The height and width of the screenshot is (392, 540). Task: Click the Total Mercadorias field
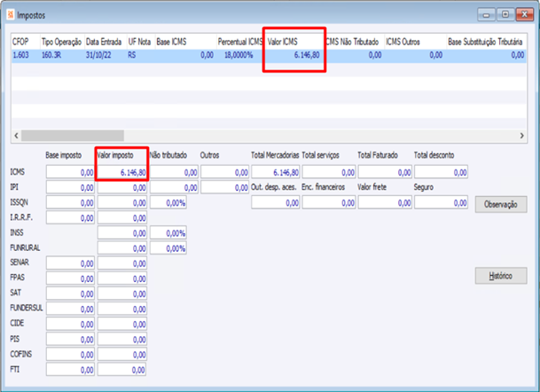pos(276,172)
